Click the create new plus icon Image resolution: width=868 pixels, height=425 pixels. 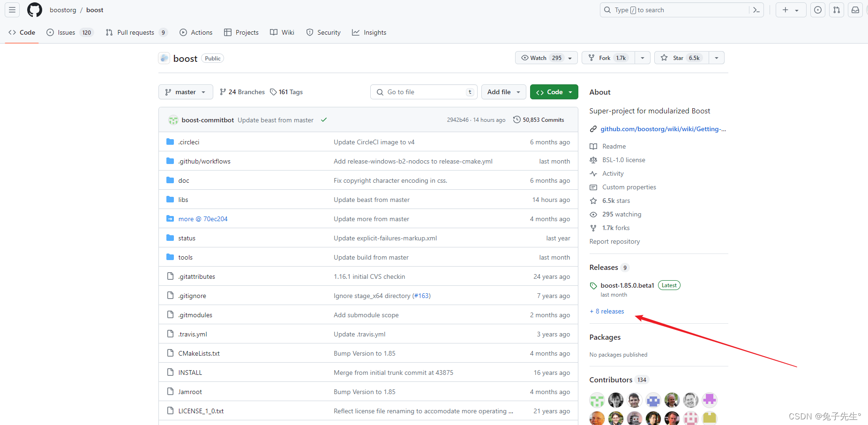(x=791, y=10)
